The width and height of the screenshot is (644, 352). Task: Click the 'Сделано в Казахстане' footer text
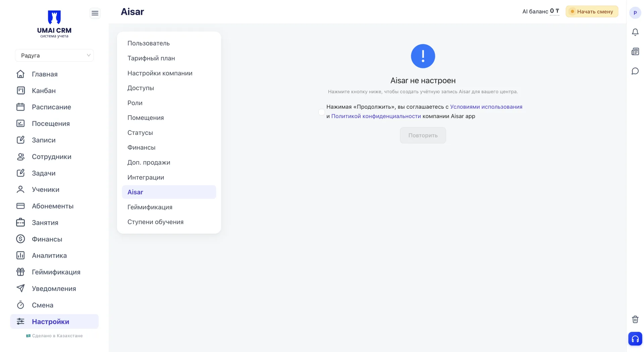click(x=57, y=336)
